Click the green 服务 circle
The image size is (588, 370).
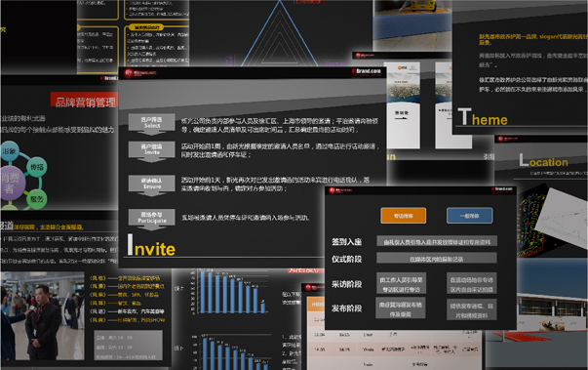click(x=37, y=199)
